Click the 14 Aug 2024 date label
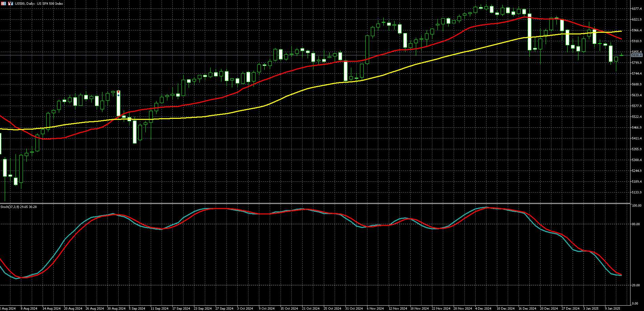 51,309
